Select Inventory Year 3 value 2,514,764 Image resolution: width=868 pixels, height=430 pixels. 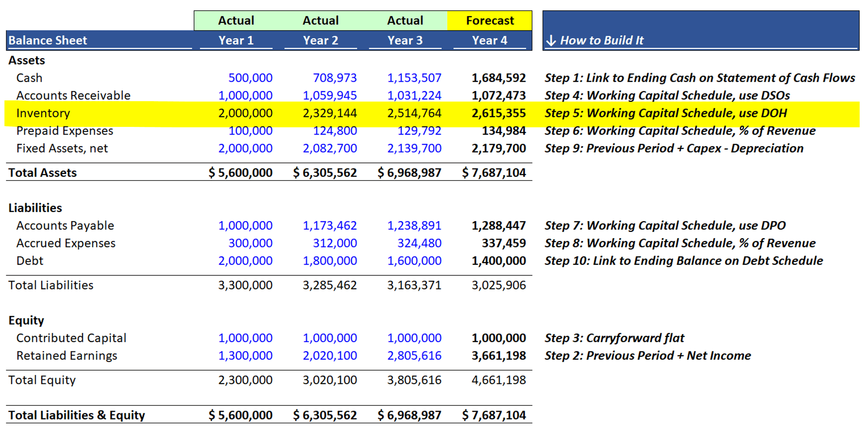414,113
